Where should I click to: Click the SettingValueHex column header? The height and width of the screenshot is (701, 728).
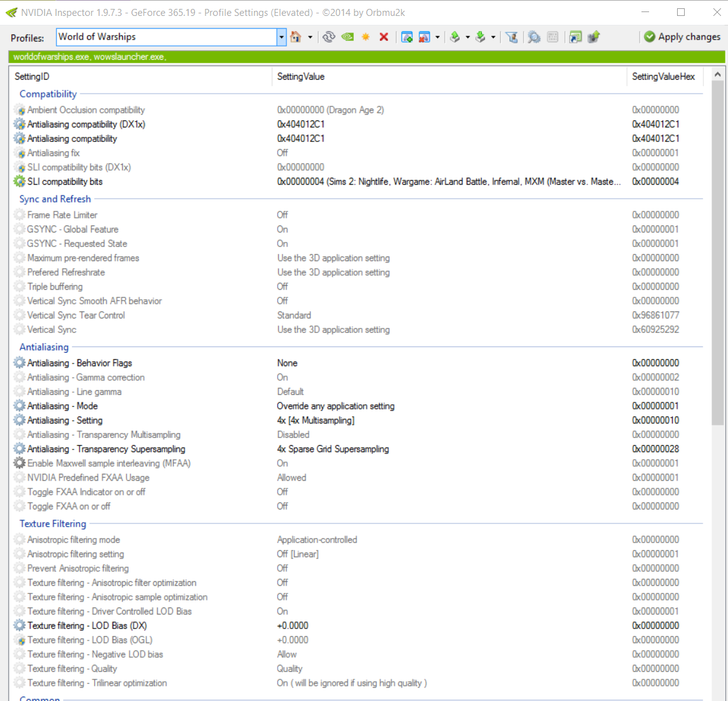663,76
